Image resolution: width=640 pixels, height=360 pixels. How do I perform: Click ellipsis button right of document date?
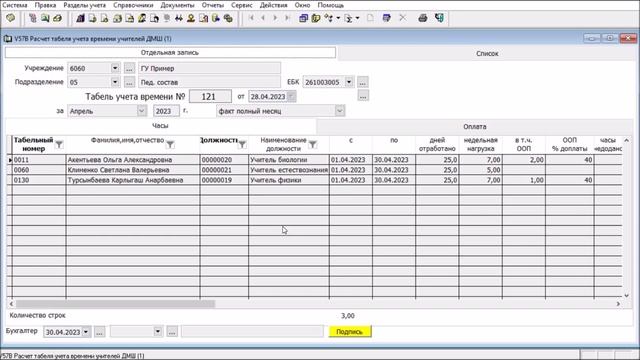click(363, 96)
